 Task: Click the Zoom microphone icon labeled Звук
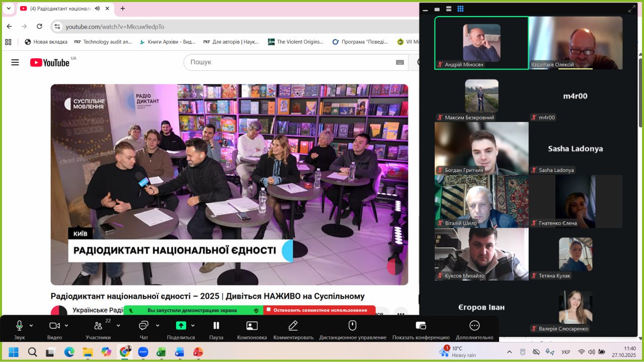[20, 326]
